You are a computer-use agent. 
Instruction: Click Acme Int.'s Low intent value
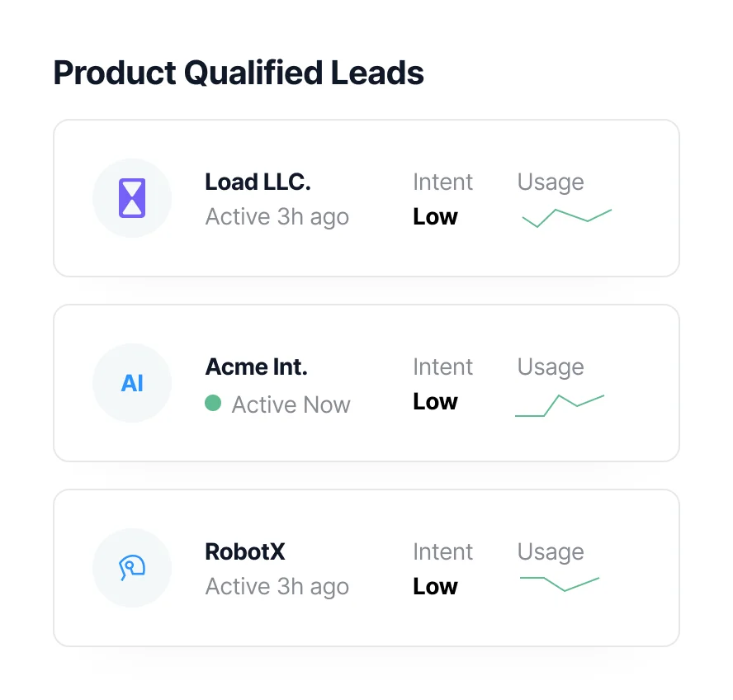[435, 402]
